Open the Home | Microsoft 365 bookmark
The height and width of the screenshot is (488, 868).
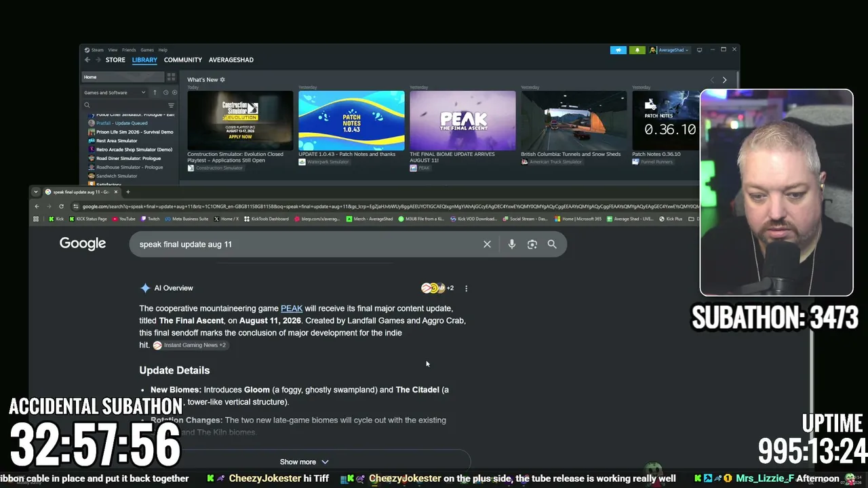click(578, 219)
